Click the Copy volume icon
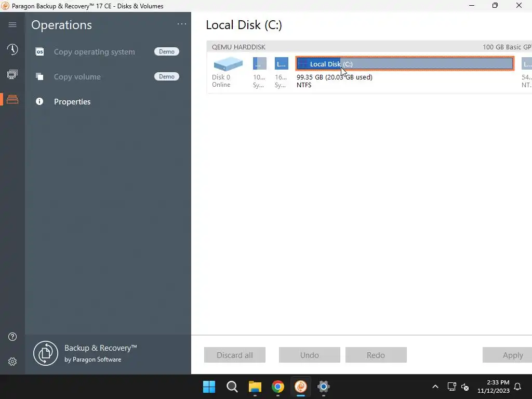The width and height of the screenshot is (532, 399). pos(39,77)
